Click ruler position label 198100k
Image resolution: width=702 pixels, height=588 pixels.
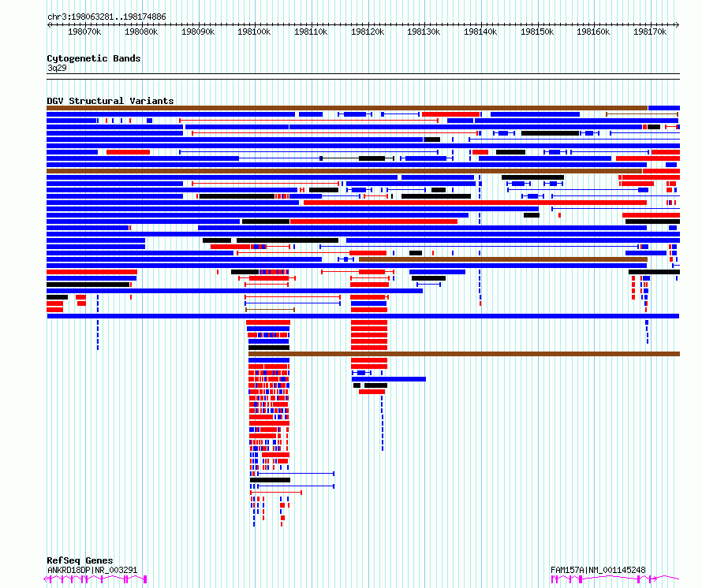click(254, 32)
